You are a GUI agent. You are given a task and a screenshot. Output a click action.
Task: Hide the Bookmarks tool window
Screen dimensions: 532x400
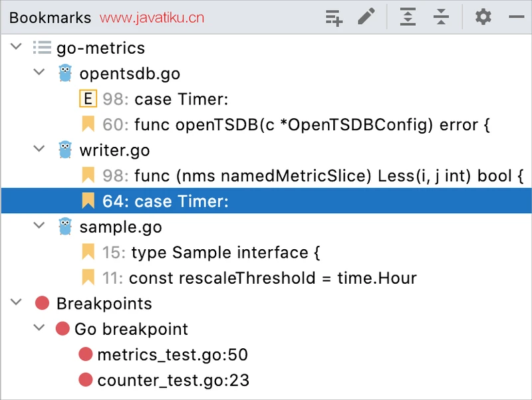(516, 17)
